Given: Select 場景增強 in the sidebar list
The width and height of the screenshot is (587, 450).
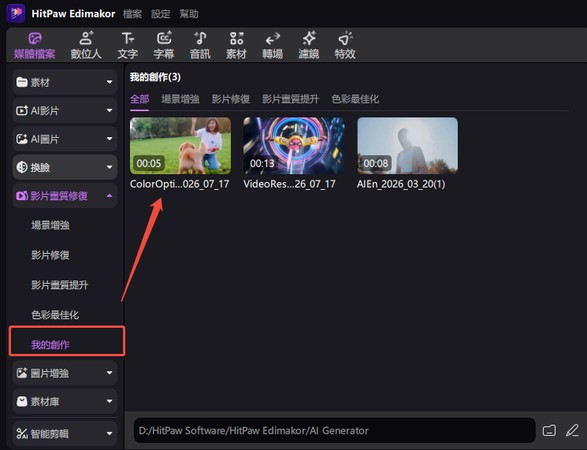Looking at the screenshot, I should click(x=51, y=225).
